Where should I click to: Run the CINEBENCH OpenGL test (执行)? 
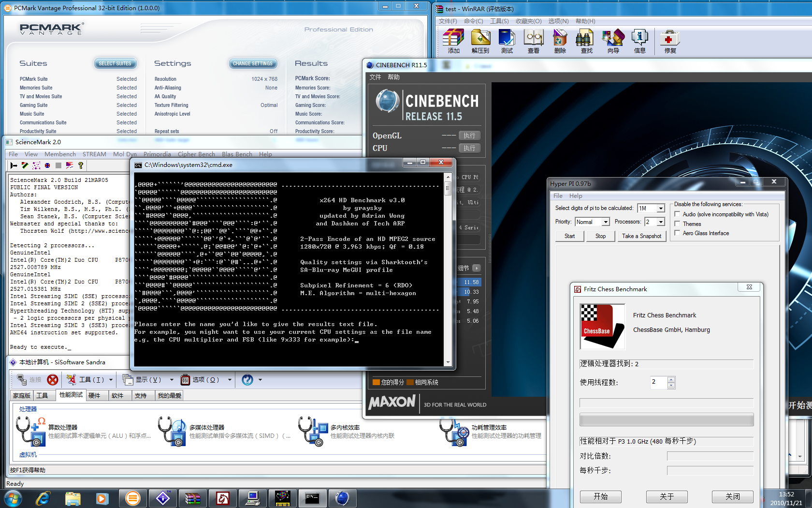469,135
